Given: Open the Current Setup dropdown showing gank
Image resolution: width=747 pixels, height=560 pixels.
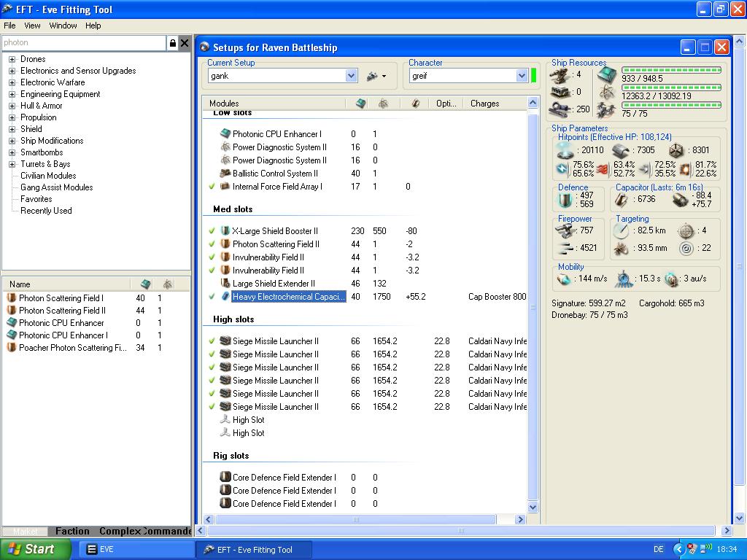Looking at the screenshot, I should tap(351, 76).
